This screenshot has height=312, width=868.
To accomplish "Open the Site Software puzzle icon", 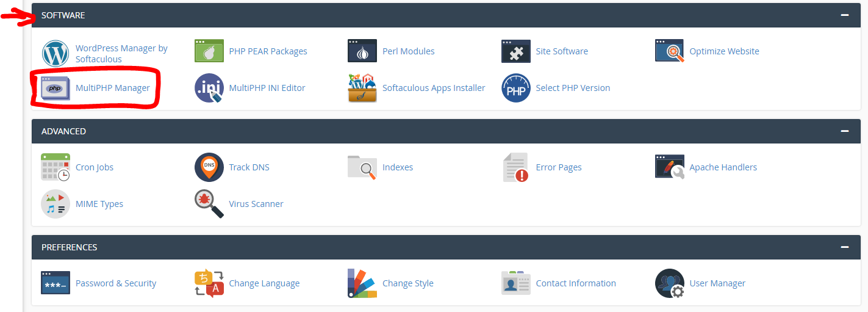I will point(516,51).
